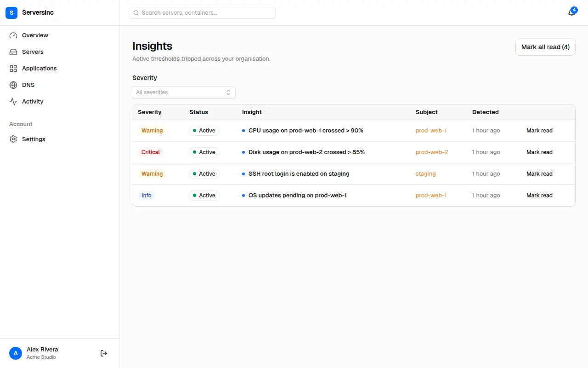Open prod-web-1 link in CPU usage row
The height and width of the screenshot is (368, 588).
click(431, 131)
